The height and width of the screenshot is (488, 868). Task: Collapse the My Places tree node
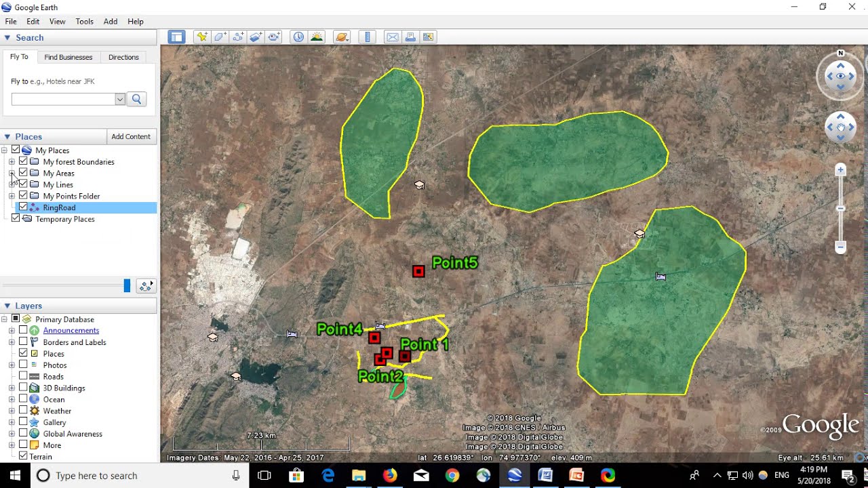tap(4, 150)
